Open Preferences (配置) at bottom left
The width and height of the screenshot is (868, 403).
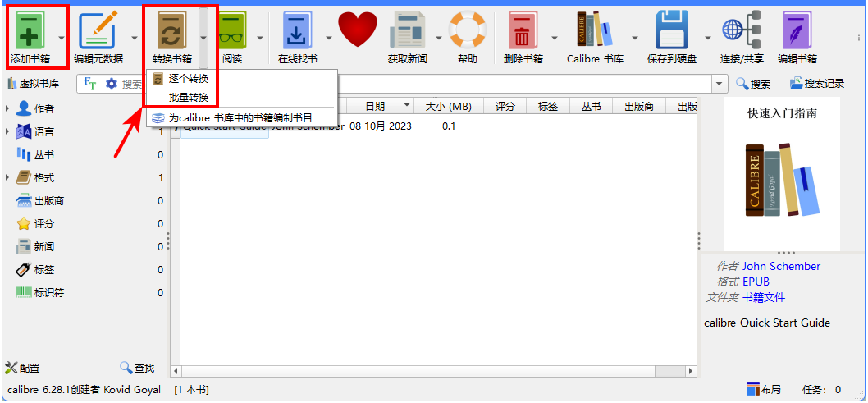pyautogui.click(x=22, y=369)
